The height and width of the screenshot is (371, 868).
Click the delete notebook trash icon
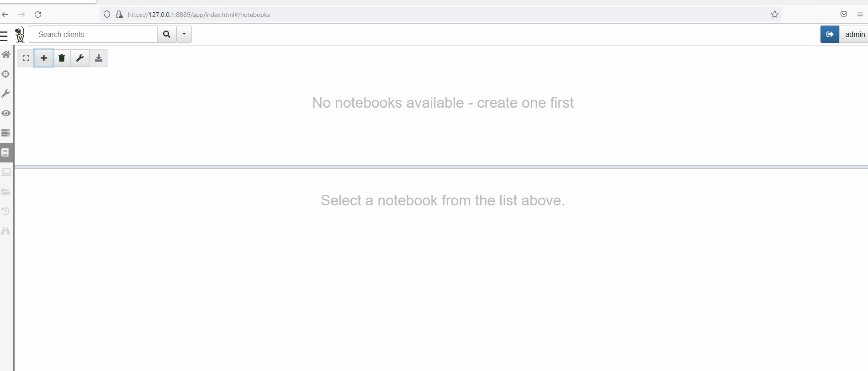[62, 58]
